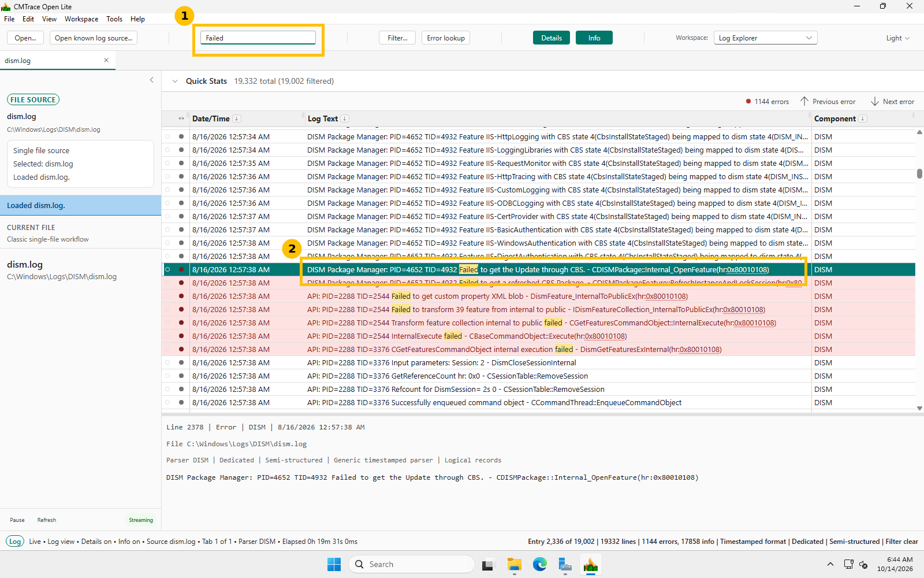
Task: Open the Tools menu
Action: (114, 19)
